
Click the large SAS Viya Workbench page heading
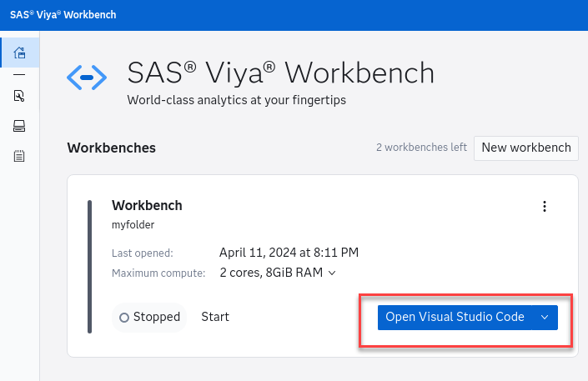tap(280, 73)
